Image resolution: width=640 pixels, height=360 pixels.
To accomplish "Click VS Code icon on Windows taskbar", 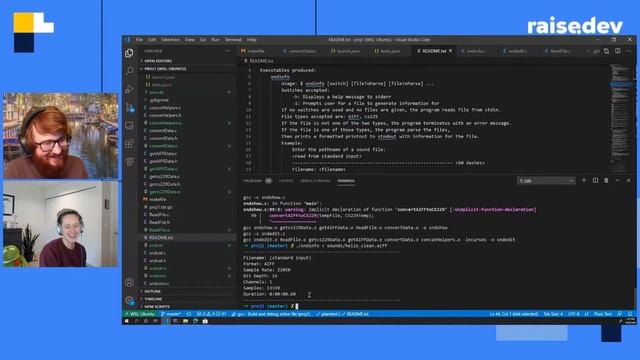I will tap(166, 321).
